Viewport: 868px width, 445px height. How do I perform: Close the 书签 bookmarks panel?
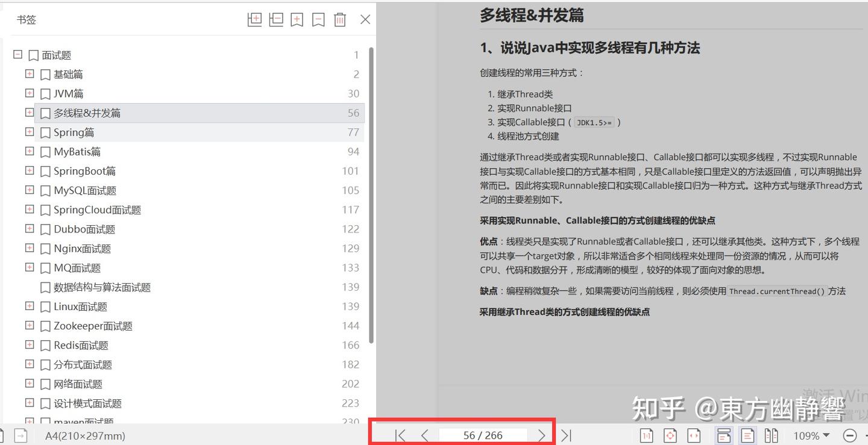tap(365, 19)
